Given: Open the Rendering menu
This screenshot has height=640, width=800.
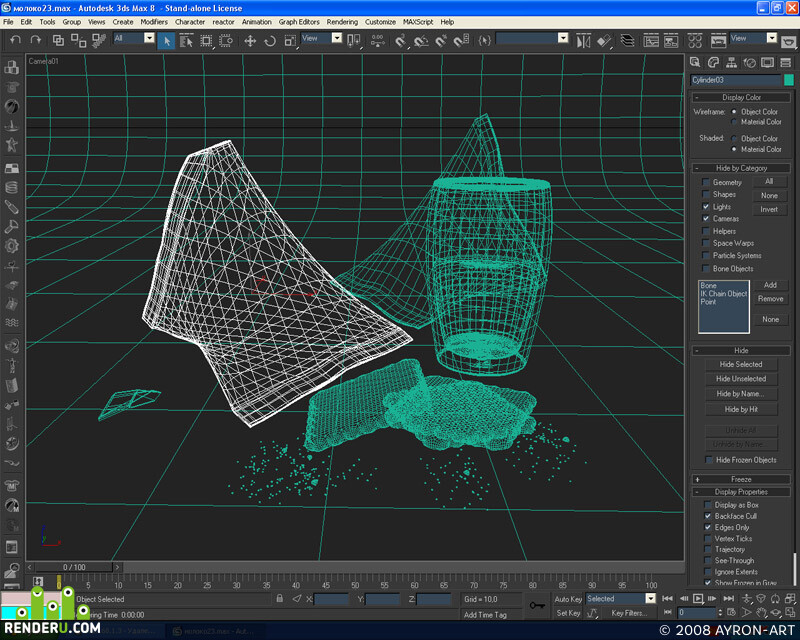Looking at the screenshot, I should (342, 22).
